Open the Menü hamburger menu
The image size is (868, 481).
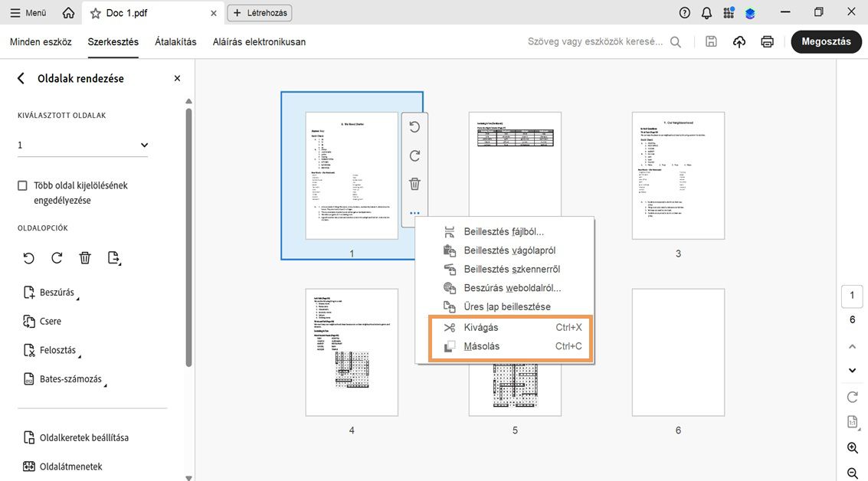(28, 13)
